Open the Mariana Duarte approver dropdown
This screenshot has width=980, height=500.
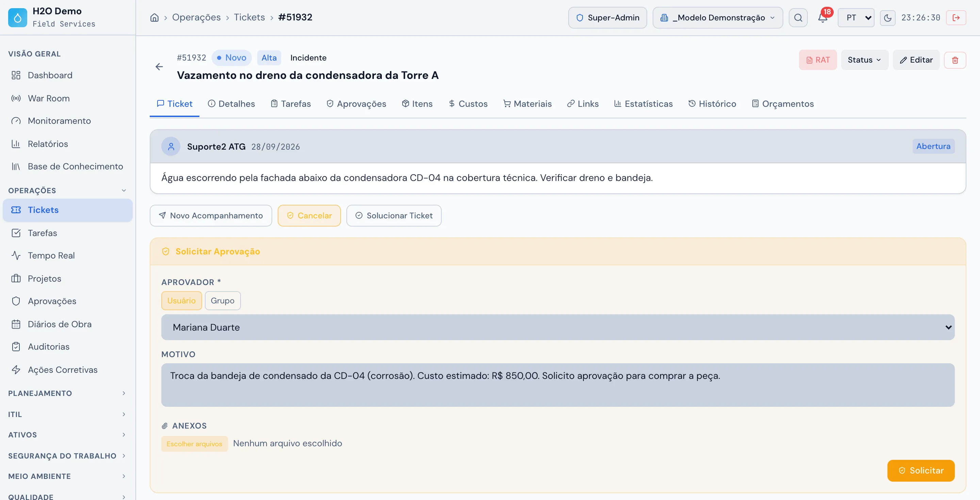click(558, 327)
